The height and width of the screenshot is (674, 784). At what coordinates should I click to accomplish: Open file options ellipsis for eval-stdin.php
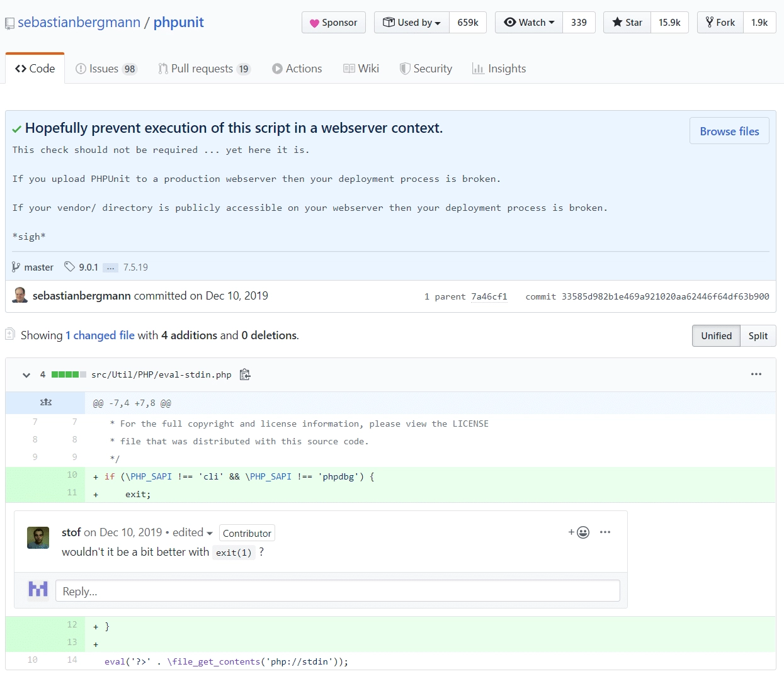[x=756, y=374]
